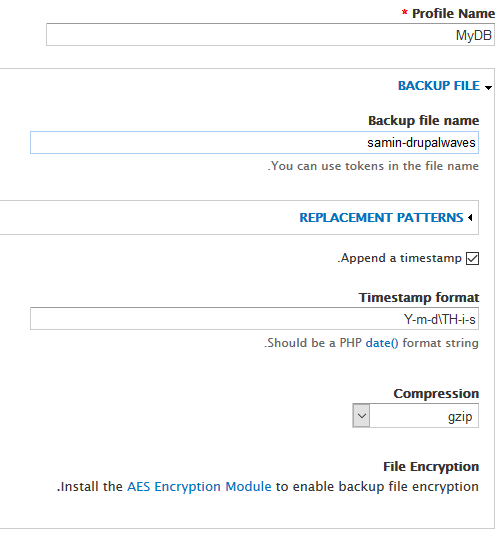Focus the Backup file name text box
This screenshot has height=536, width=498.
click(x=254, y=143)
